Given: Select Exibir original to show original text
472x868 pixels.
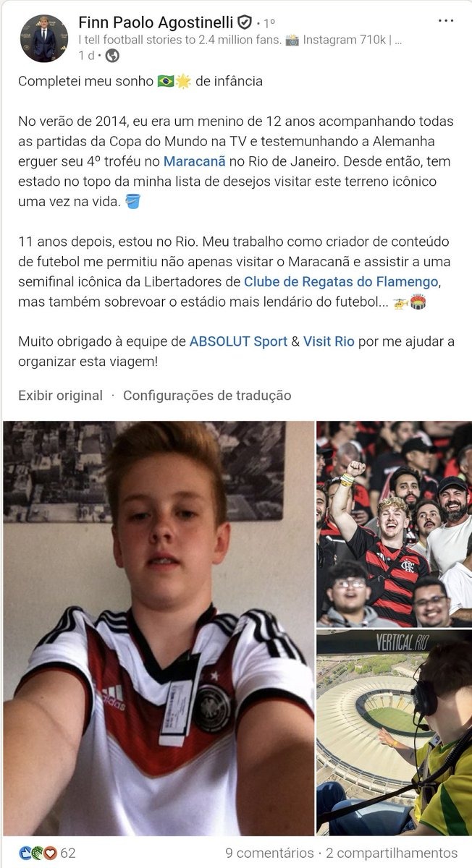Looking at the screenshot, I should [x=61, y=395].
